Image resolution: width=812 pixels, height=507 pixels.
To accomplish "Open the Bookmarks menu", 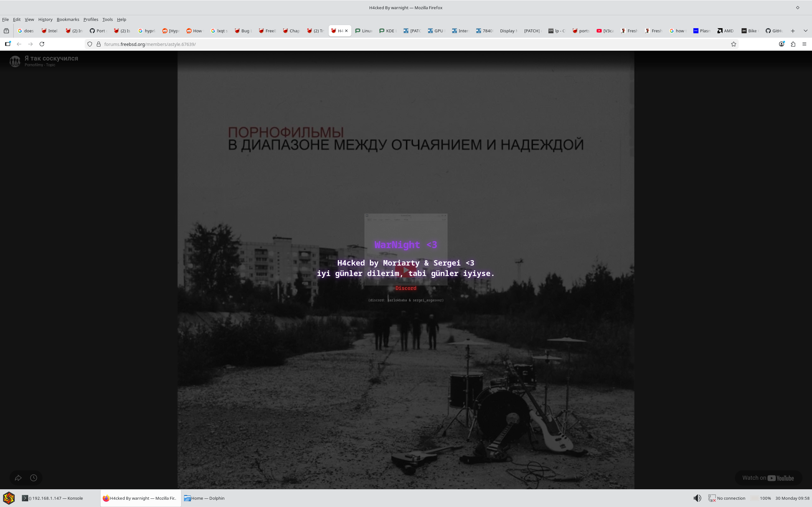I will (x=68, y=19).
